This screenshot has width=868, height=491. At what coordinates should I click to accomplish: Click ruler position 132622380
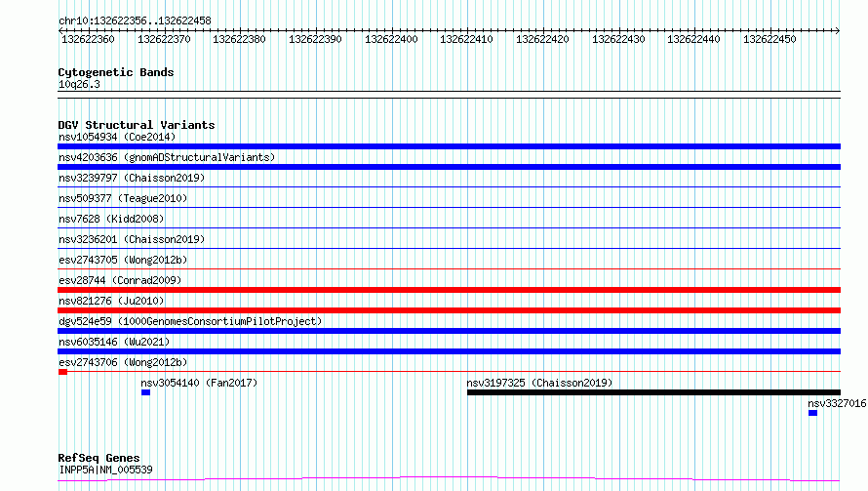[239, 39]
